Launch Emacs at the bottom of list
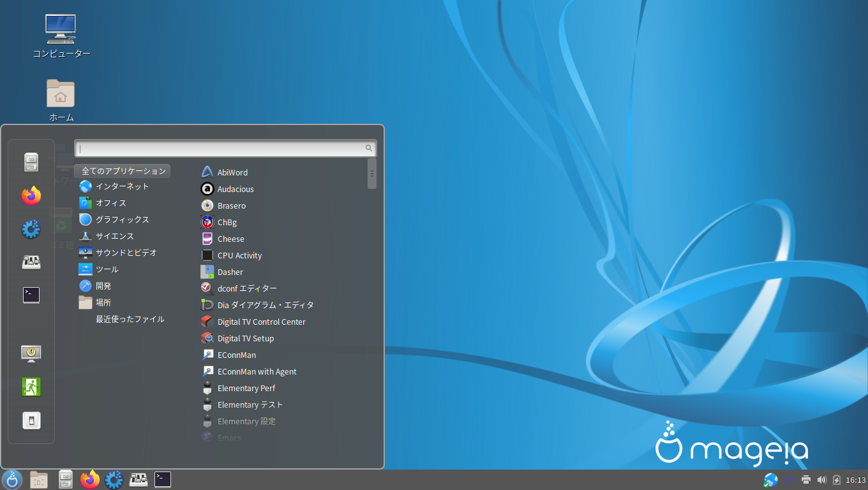 coord(221,438)
